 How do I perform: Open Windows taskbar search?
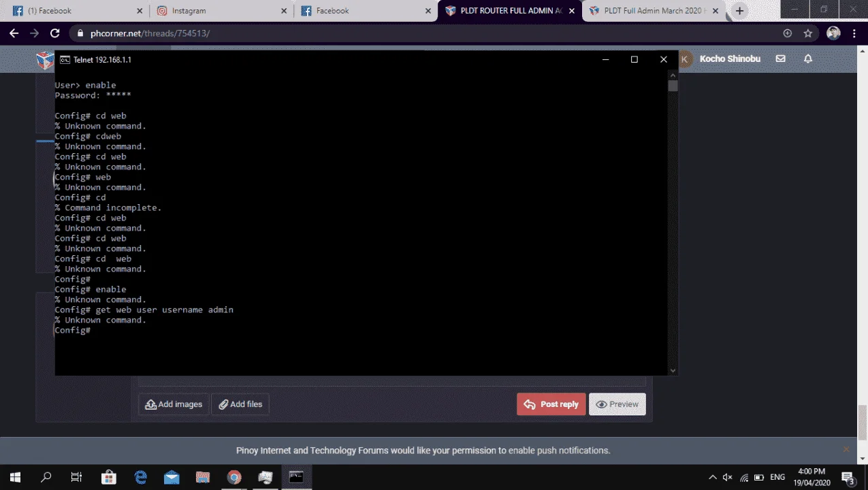(46, 477)
